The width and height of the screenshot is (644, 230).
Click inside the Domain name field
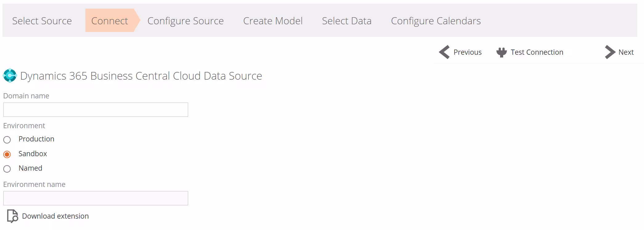click(x=96, y=109)
